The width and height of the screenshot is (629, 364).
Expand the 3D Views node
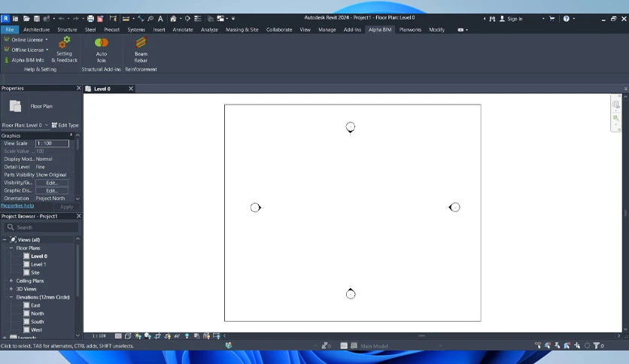tap(11, 289)
